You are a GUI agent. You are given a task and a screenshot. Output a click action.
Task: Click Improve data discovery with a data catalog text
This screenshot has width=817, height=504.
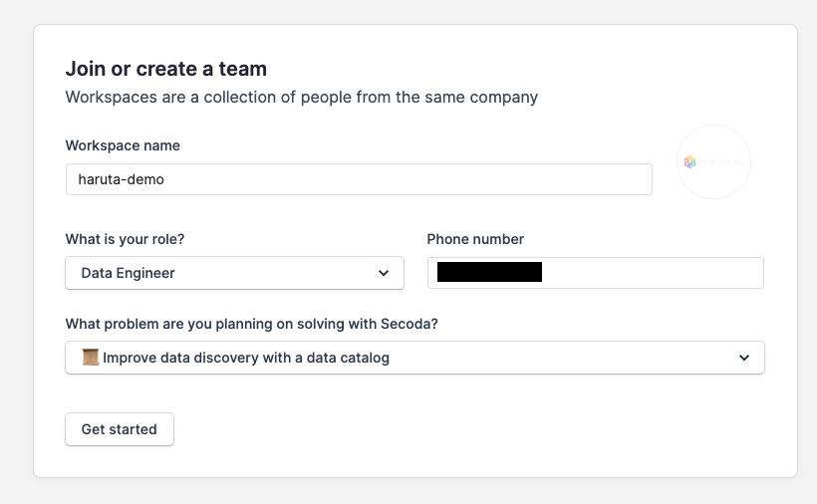point(246,358)
